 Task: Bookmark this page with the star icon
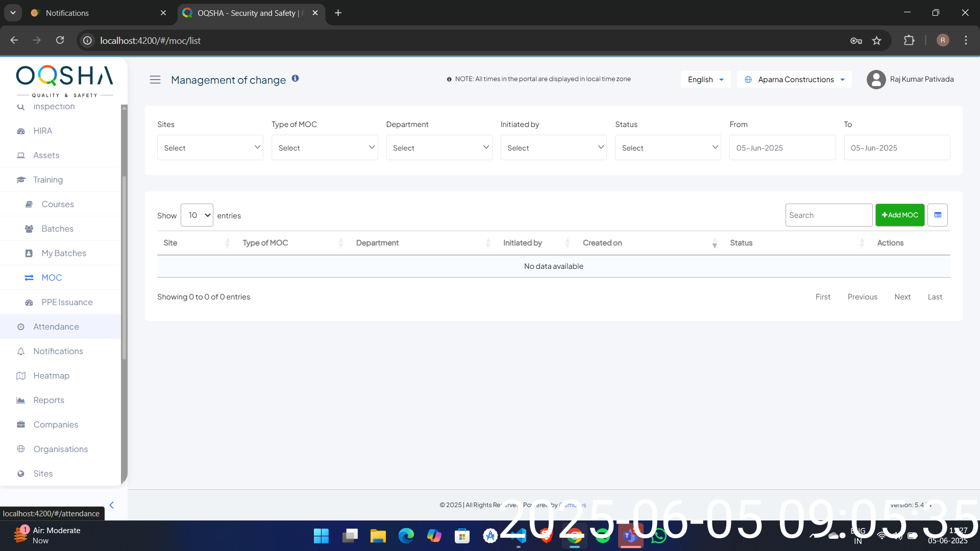click(876, 41)
